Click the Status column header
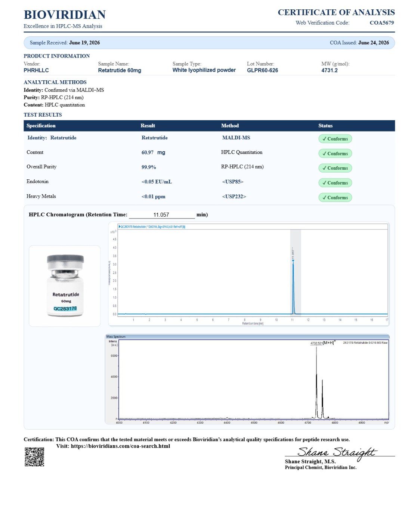The image size is (411, 532). tap(325, 126)
